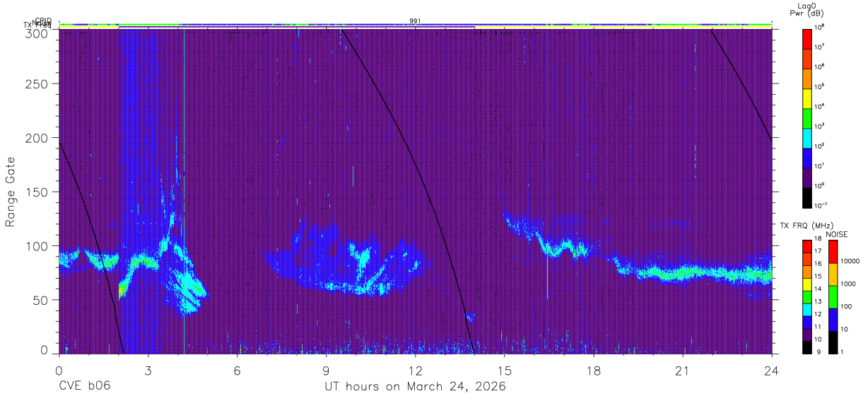868x401 pixels.
Task: Click the blue swatch in Lag0 Pwr colorbar
Action: point(807,157)
